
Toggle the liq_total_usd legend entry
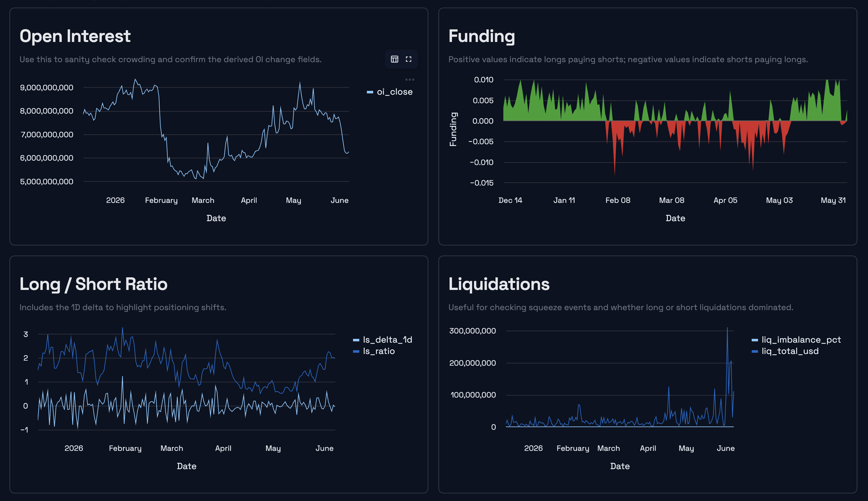pyautogui.click(x=785, y=351)
